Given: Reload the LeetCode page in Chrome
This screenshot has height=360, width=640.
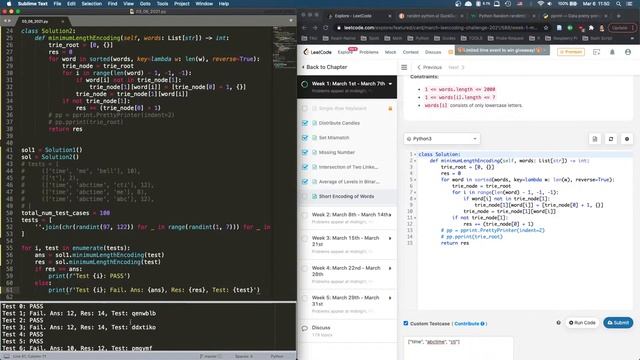Looking at the screenshot, I should [x=326, y=28].
